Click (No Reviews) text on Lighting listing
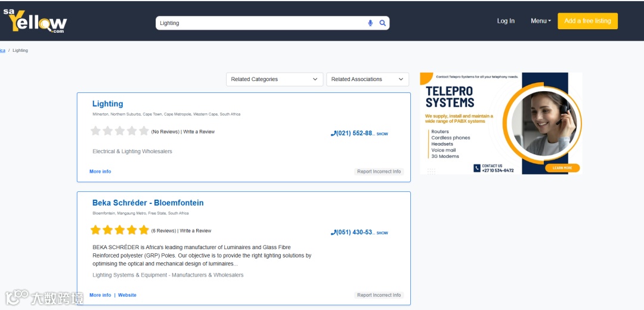 click(165, 132)
